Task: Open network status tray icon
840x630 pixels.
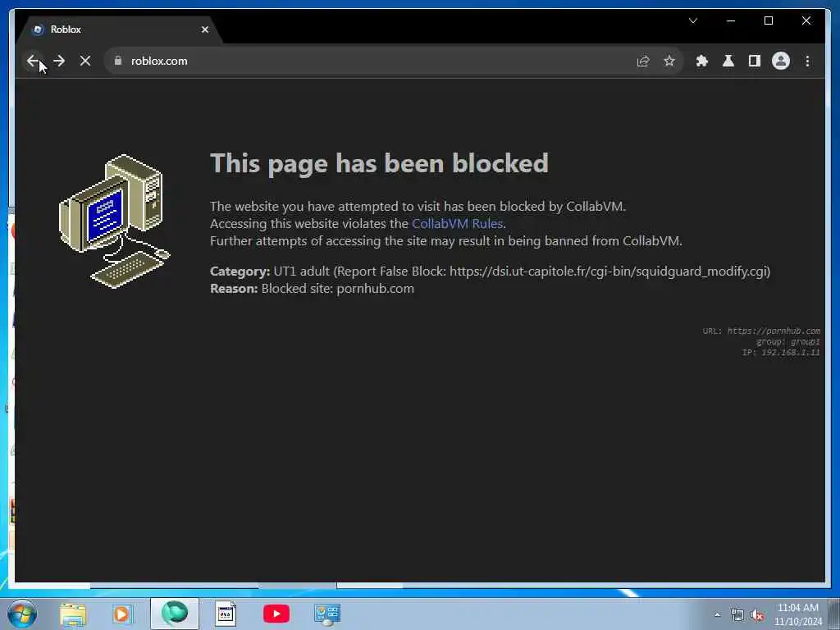Action: coord(737,615)
